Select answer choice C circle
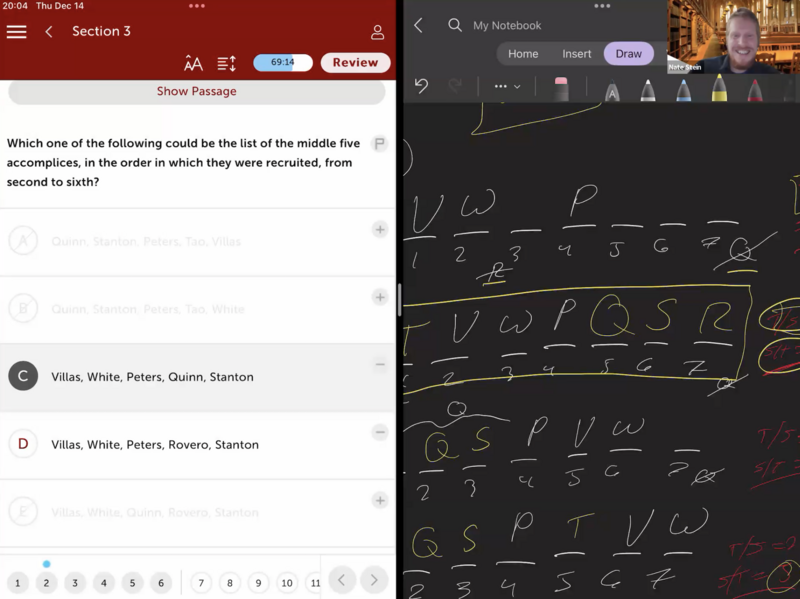The height and width of the screenshot is (599, 800). pos(23,376)
